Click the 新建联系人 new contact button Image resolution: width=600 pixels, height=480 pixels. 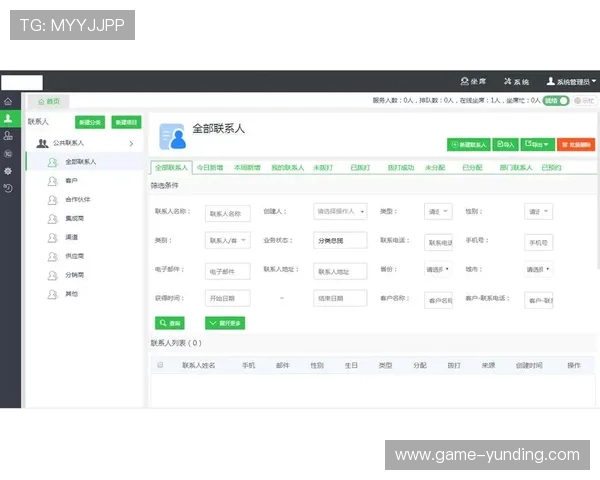click(x=469, y=144)
